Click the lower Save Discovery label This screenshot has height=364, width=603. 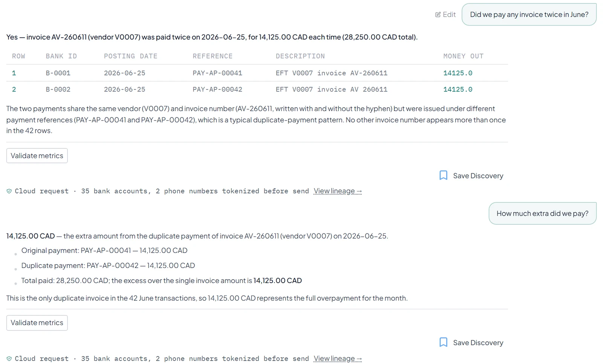coord(478,343)
